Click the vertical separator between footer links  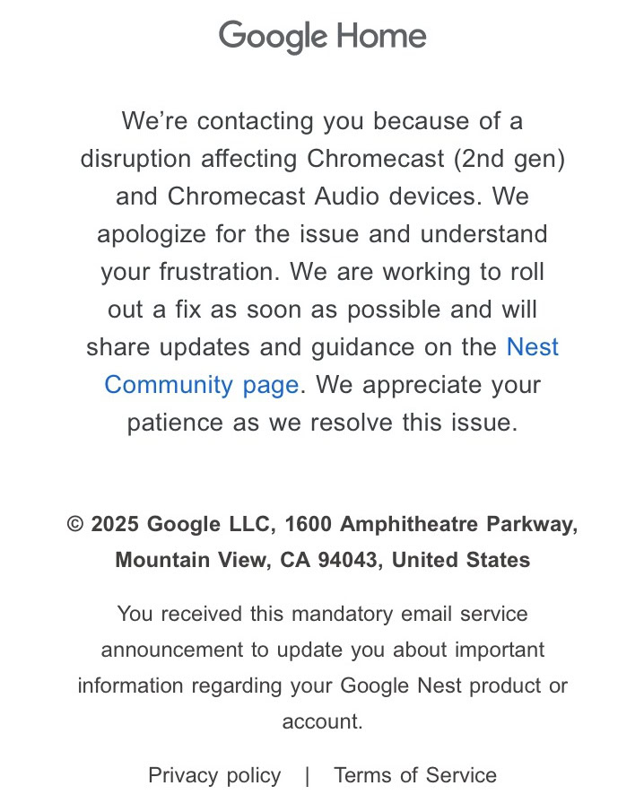[308, 775]
